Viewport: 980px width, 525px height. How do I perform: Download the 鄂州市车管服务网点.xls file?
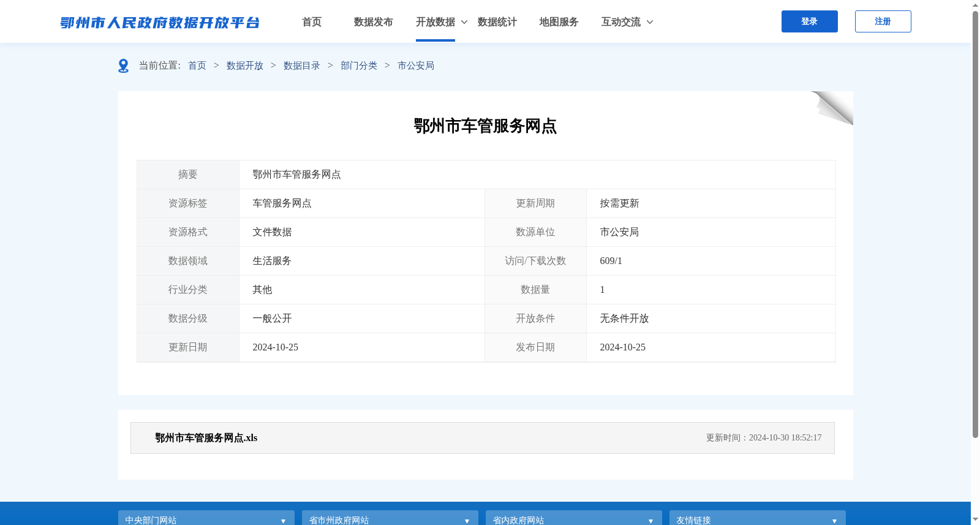206,438
